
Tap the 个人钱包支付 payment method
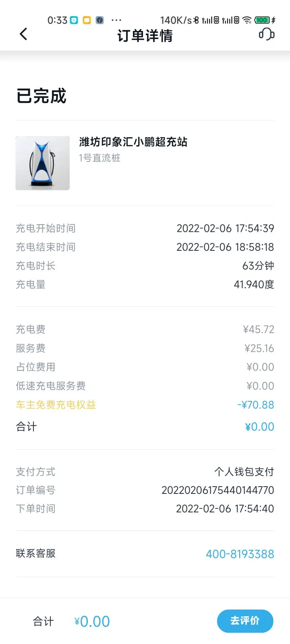click(244, 471)
